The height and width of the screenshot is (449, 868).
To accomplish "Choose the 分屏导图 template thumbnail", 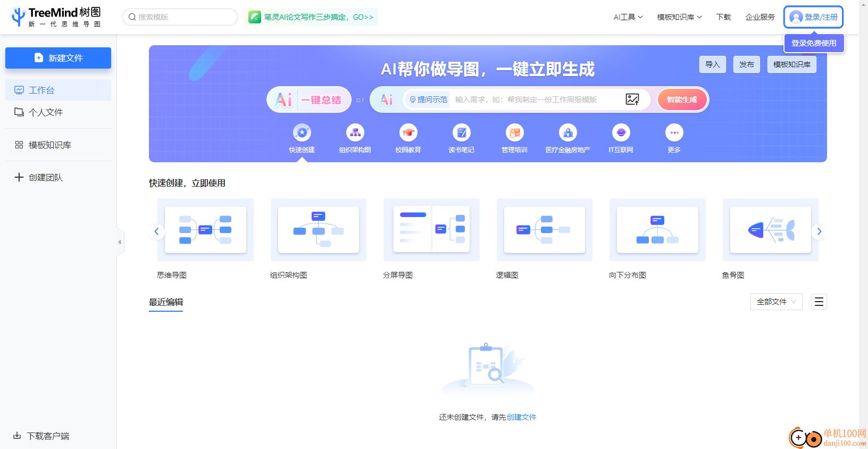I will click(431, 230).
